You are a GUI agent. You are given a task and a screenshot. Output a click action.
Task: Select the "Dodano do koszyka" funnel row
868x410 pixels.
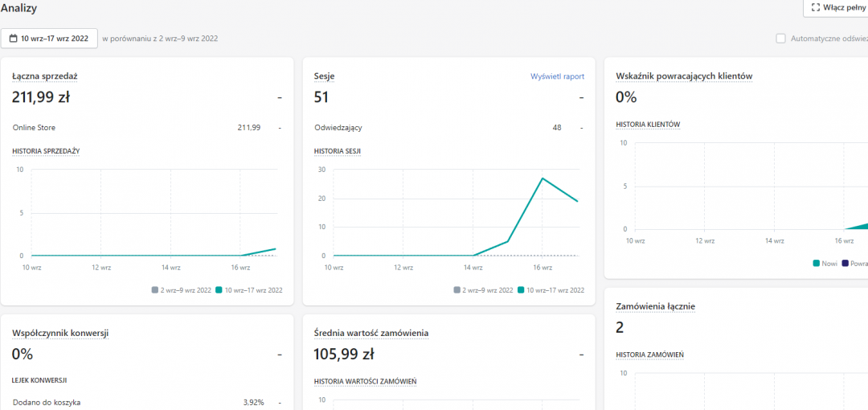click(x=47, y=402)
